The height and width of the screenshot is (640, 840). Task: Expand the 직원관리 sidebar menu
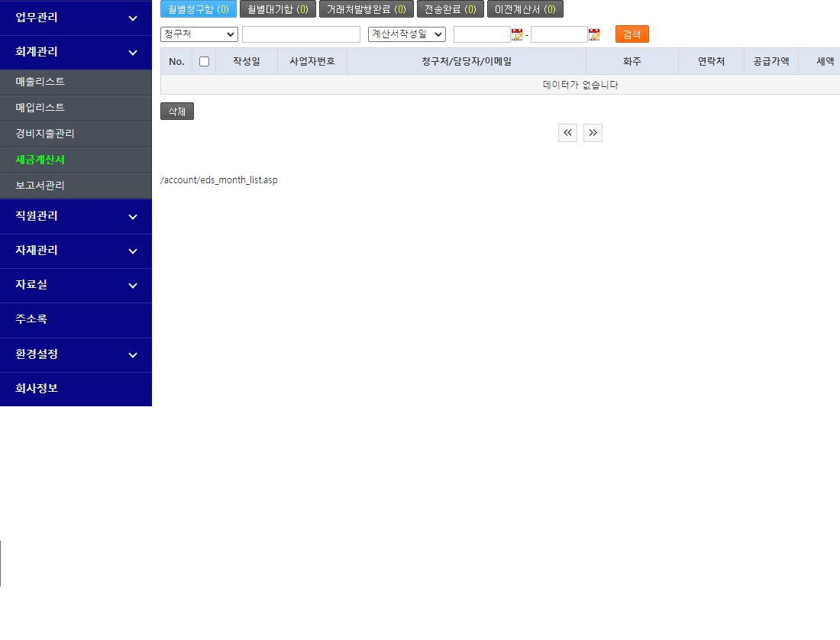click(x=76, y=216)
